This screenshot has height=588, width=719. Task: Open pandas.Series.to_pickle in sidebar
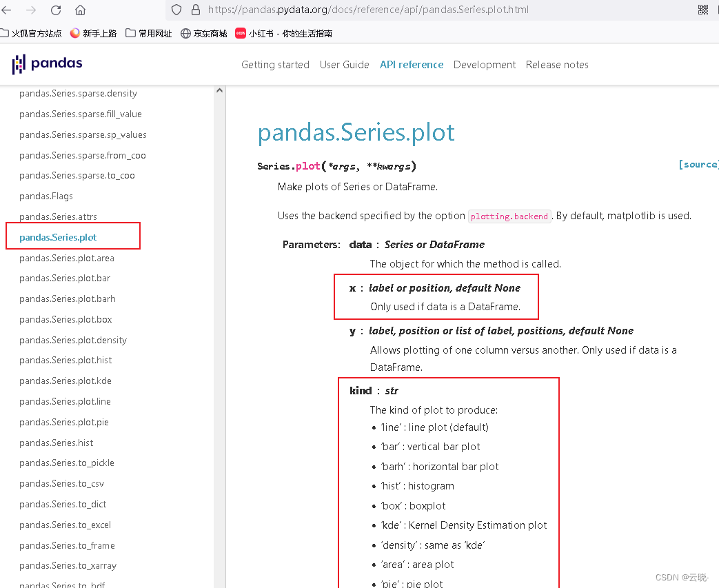coord(67,463)
